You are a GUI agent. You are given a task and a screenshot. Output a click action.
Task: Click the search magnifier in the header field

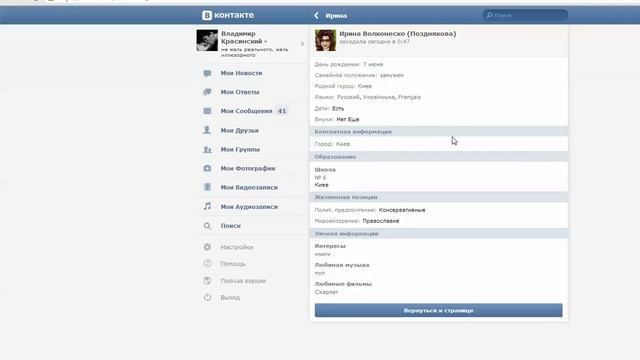point(489,16)
